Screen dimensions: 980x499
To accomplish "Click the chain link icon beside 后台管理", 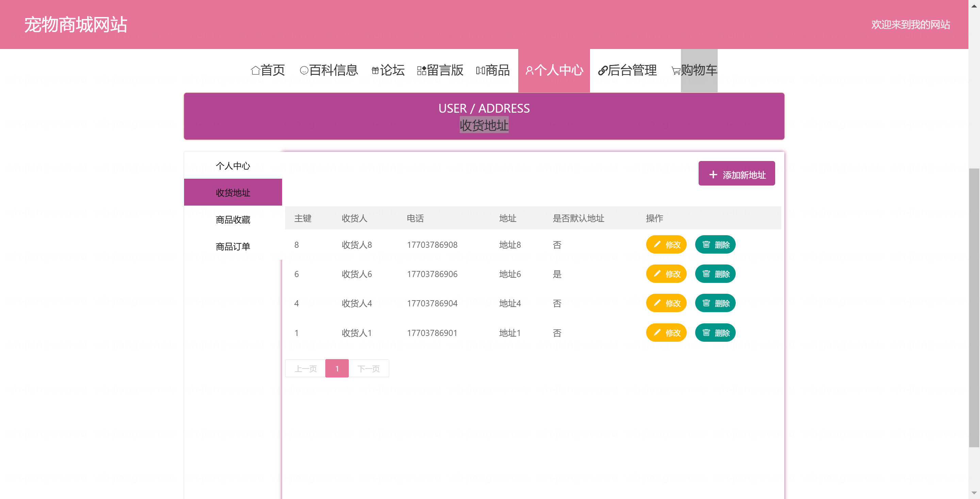I will click(603, 70).
